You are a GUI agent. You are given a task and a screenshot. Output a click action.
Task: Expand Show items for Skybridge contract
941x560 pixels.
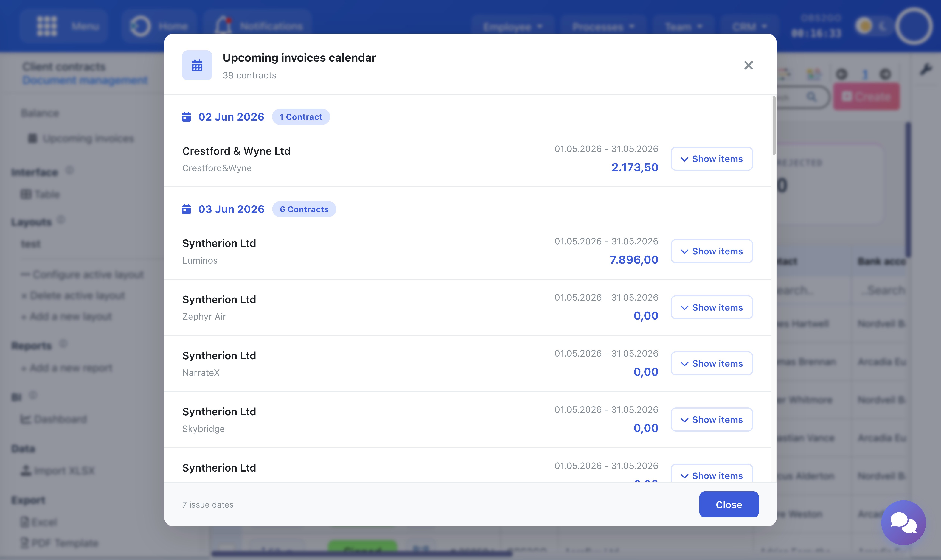tap(712, 420)
